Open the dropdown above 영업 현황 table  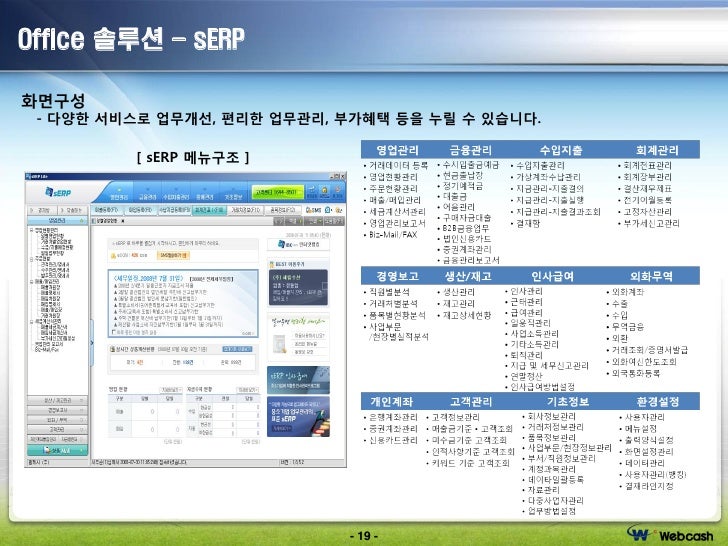coord(171,390)
